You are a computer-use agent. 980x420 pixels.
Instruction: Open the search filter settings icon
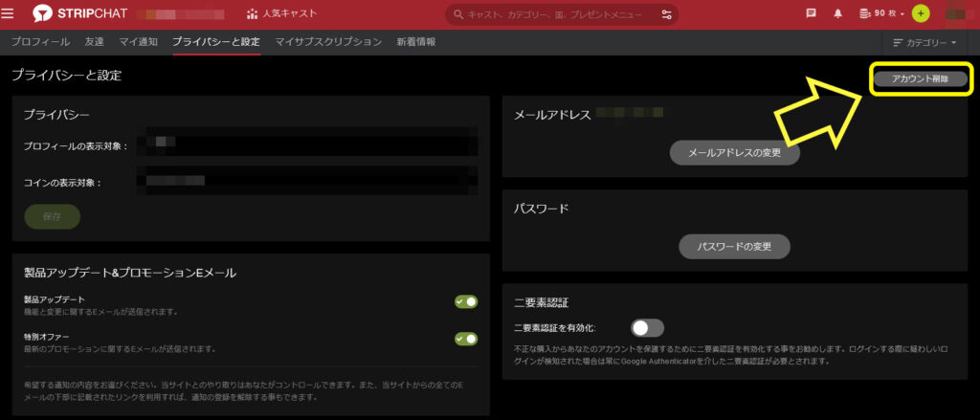[x=667, y=13]
